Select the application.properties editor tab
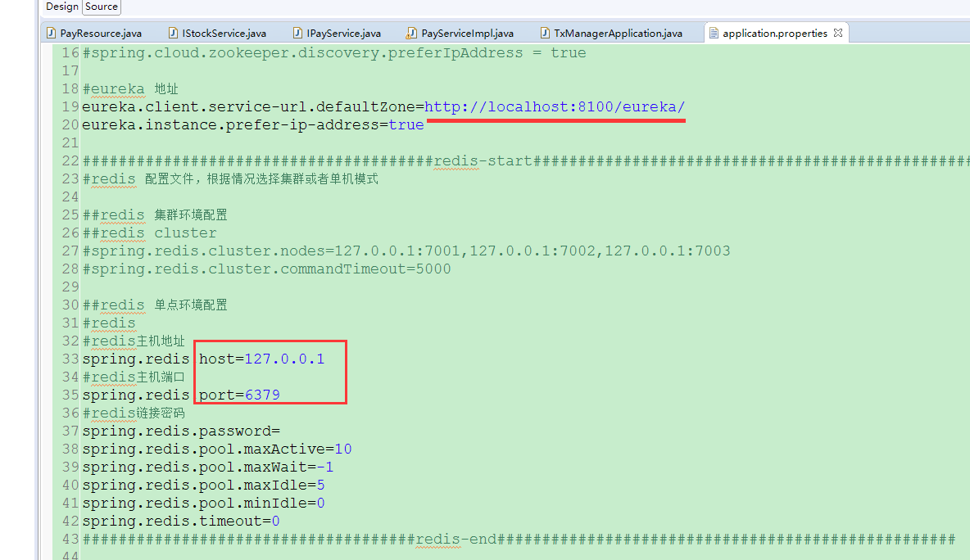This screenshot has height=560, width=970. point(774,34)
